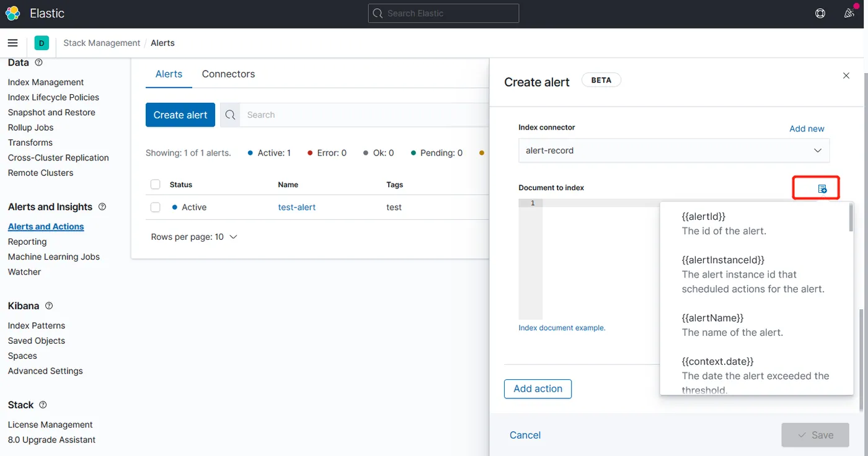This screenshot has width=868, height=456.
Task: Select the {{alertInstanceId}} variable
Action: [x=723, y=260]
